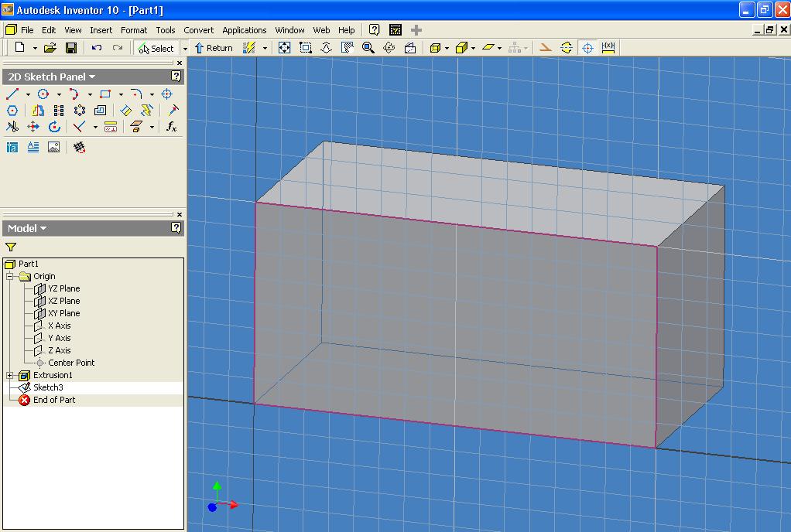791x532 pixels.
Task: Pick the Two Point Rectangle tool
Action: [105, 94]
